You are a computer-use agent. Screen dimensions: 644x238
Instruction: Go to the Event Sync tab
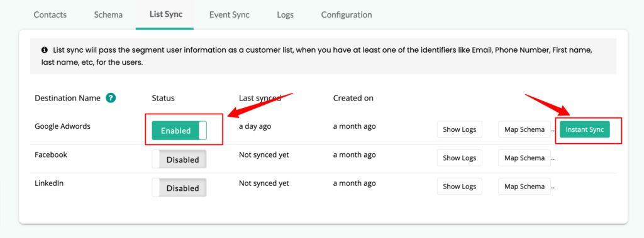[229, 15]
